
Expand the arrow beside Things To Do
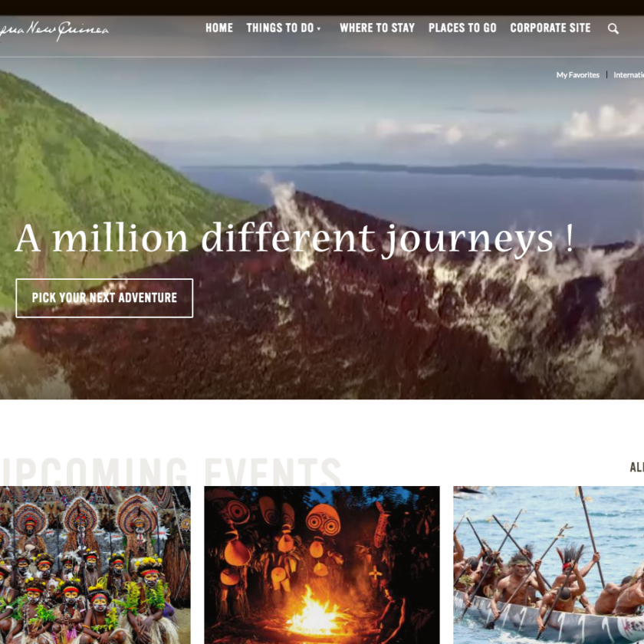point(319,29)
